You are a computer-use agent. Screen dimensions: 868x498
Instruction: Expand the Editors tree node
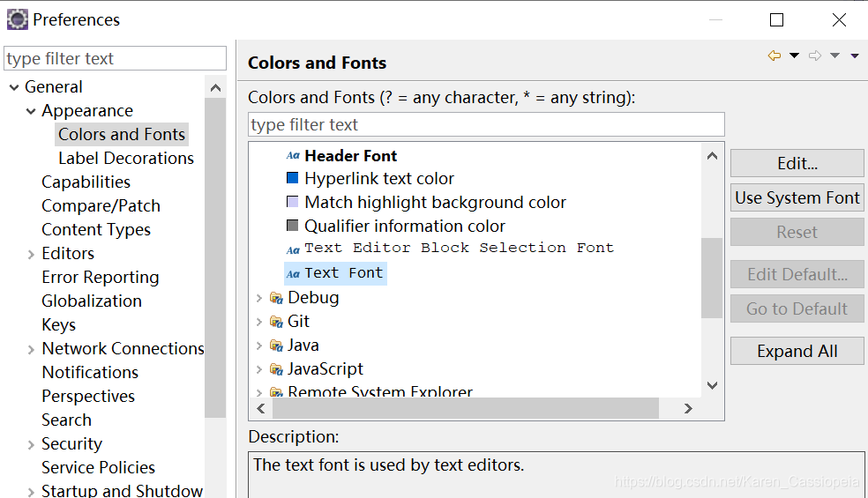[32, 254]
